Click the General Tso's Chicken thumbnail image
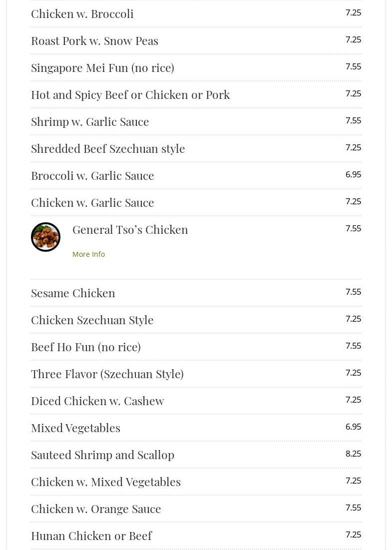The width and height of the screenshot is (392, 550). point(45,237)
